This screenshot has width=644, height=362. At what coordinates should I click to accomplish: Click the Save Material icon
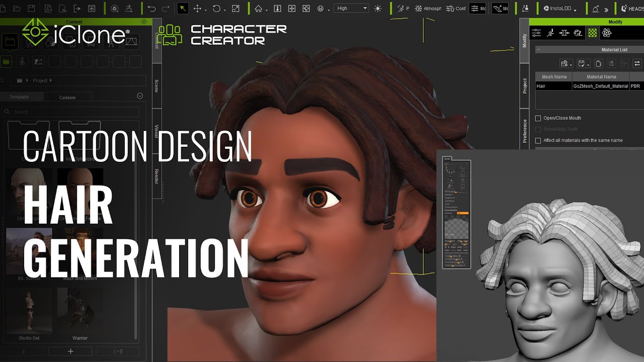click(581, 63)
